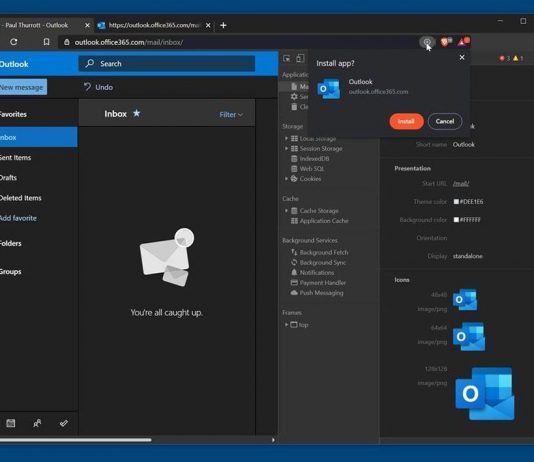Toggle the DevTools device toolbar icon
The width and height of the screenshot is (534, 462).
click(300, 59)
